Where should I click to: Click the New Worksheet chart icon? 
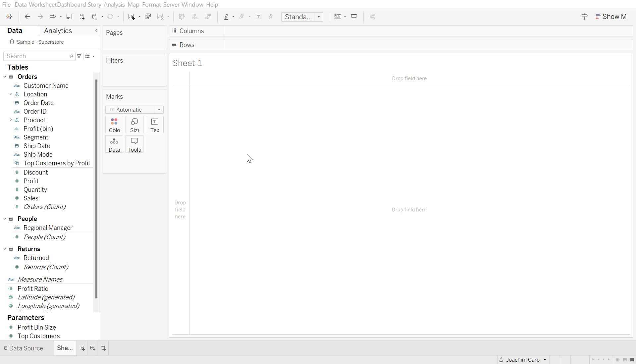pos(132,17)
